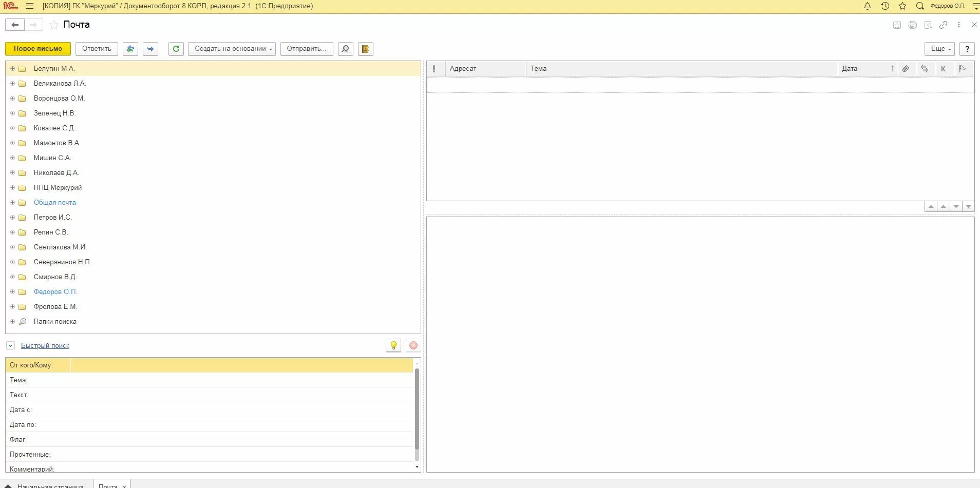Expand the Папки поиска node

click(x=13, y=322)
